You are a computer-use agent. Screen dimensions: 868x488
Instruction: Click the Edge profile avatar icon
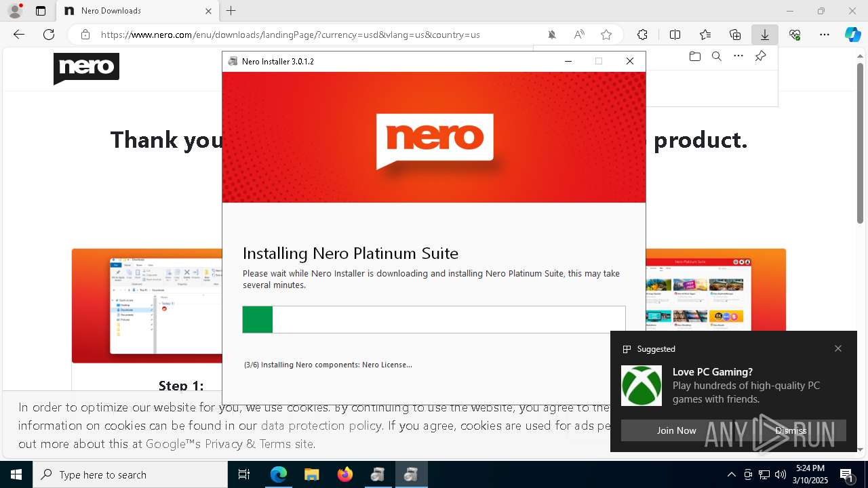(x=15, y=11)
